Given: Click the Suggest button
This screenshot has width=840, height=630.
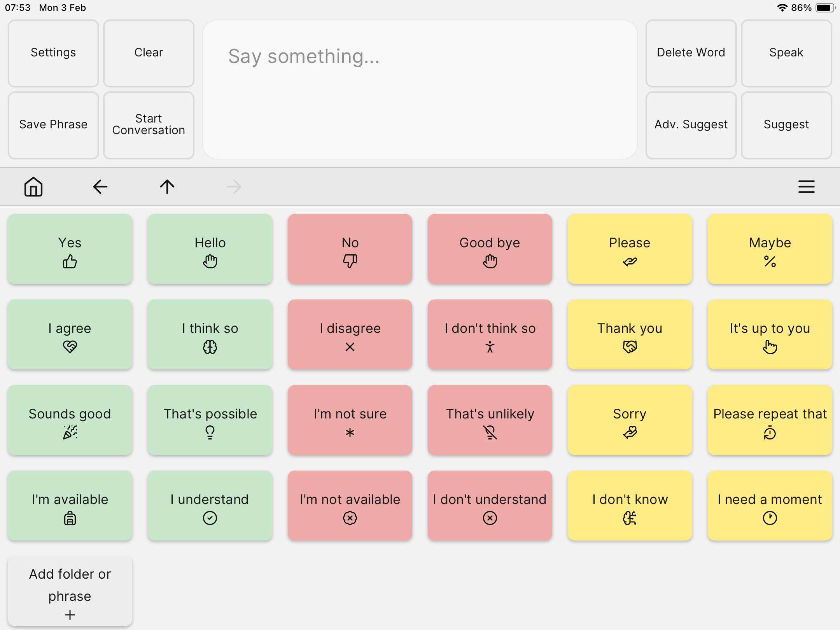Looking at the screenshot, I should tap(786, 125).
